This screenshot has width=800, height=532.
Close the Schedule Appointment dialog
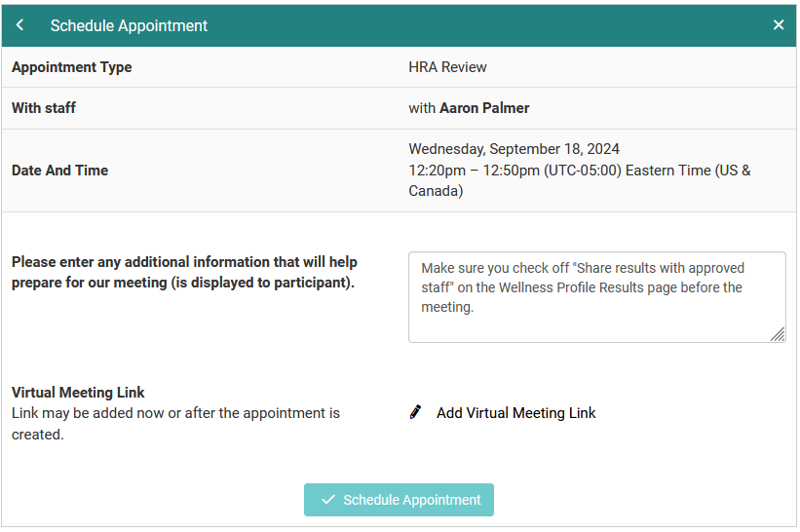(779, 25)
